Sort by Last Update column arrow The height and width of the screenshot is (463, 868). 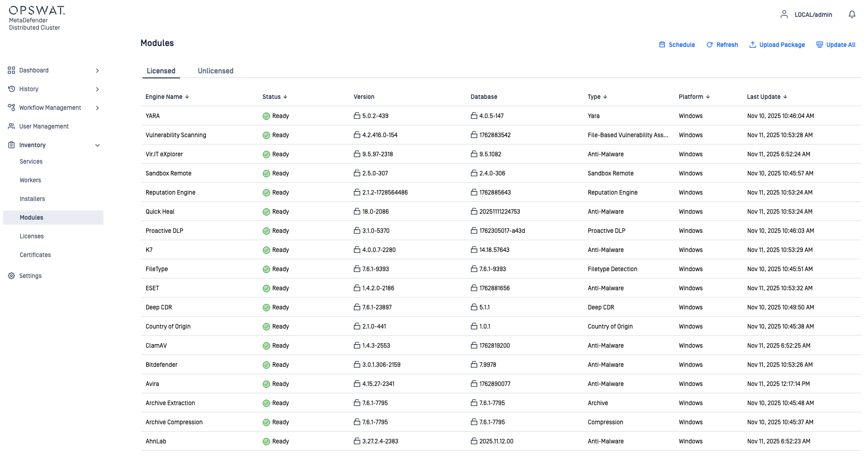(x=785, y=97)
